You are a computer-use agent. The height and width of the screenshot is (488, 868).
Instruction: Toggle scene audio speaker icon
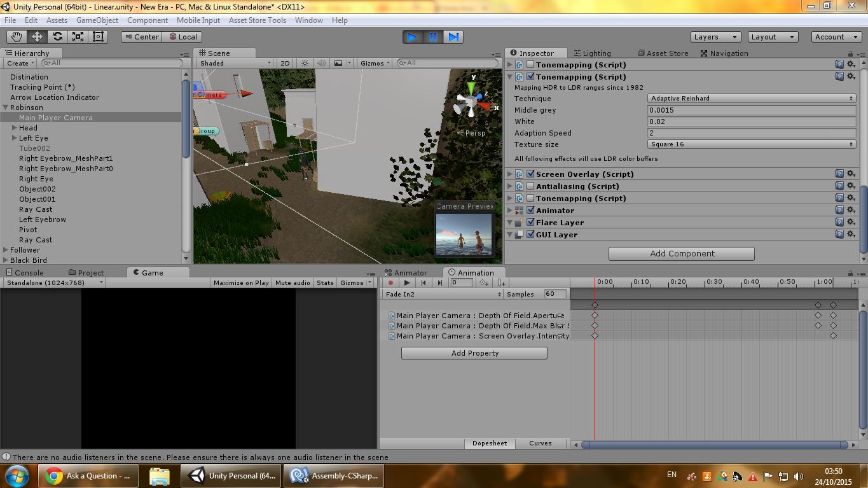pos(321,63)
